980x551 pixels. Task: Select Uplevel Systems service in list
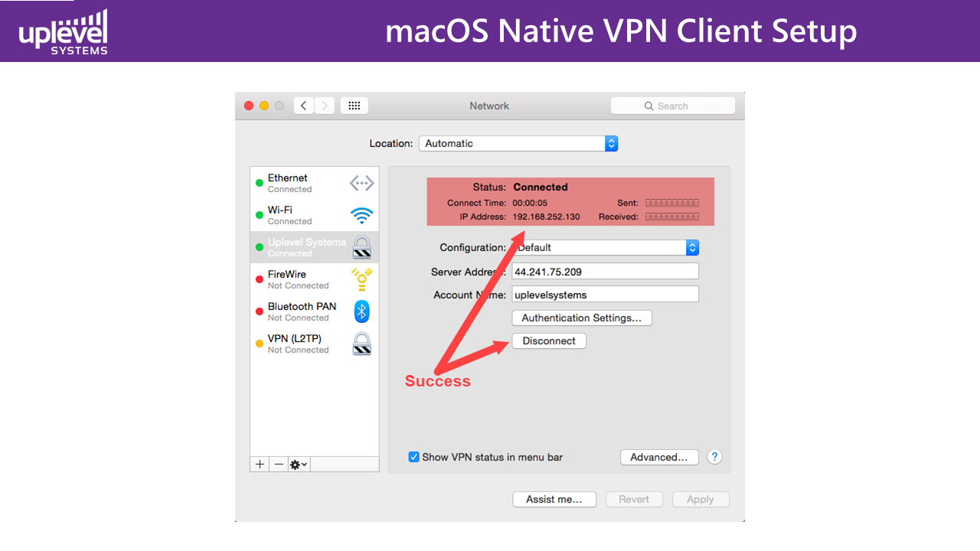click(x=315, y=247)
